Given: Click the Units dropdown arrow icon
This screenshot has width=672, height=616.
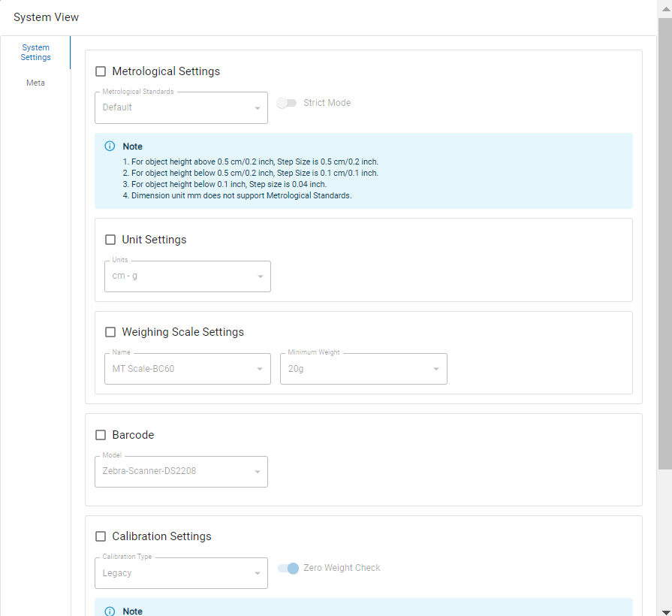Looking at the screenshot, I should pyautogui.click(x=261, y=276).
